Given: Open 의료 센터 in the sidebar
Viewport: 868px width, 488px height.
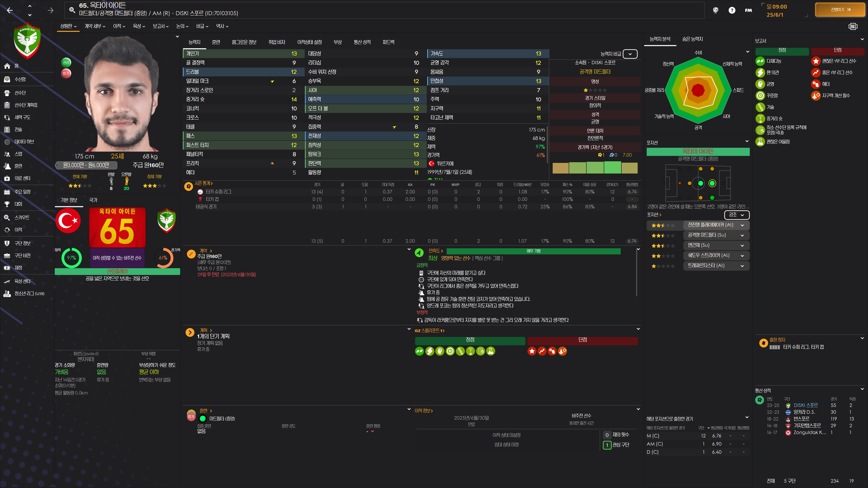Looking at the screenshot, I should [x=22, y=178].
